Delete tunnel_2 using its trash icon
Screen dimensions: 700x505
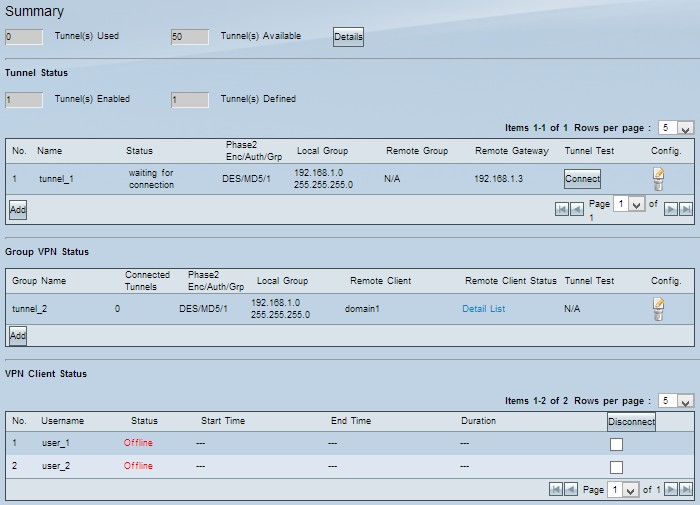tap(658, 315)
